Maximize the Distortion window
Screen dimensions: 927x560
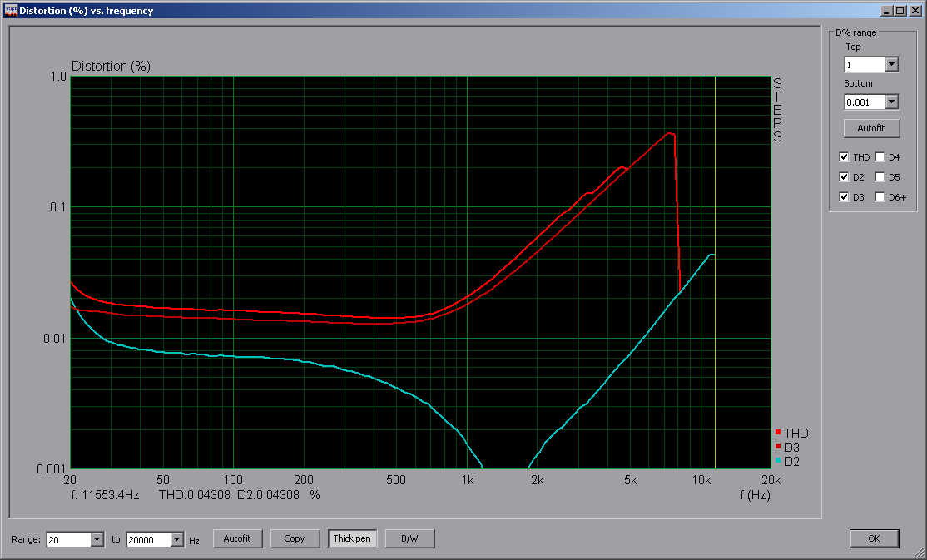coord(900,11)
